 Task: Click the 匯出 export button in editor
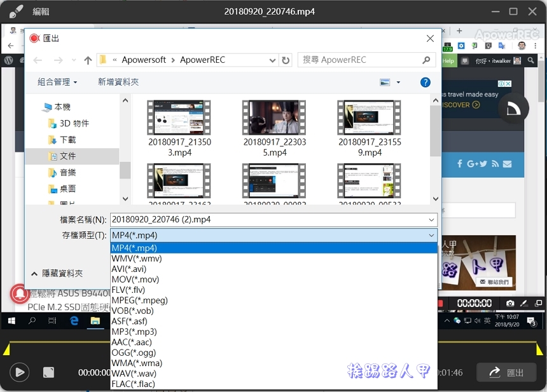tap(506, 372)
